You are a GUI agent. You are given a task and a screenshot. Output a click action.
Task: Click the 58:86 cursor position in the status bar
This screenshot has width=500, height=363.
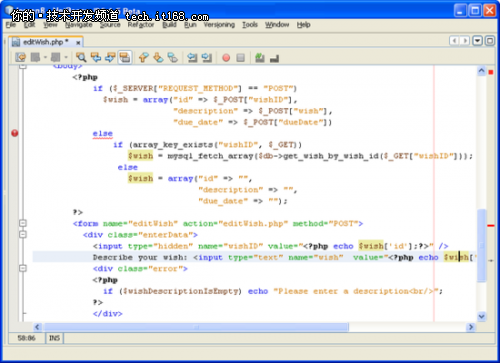(26, 338)
